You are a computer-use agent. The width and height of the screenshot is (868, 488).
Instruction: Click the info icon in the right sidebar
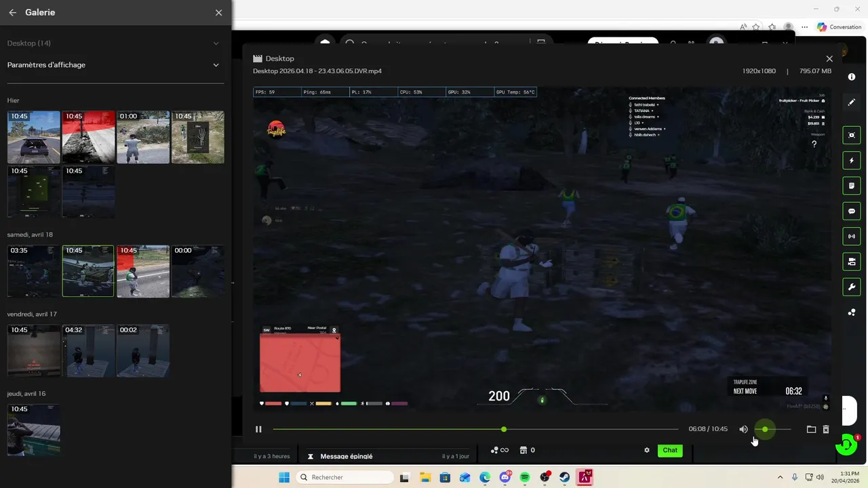852,77
